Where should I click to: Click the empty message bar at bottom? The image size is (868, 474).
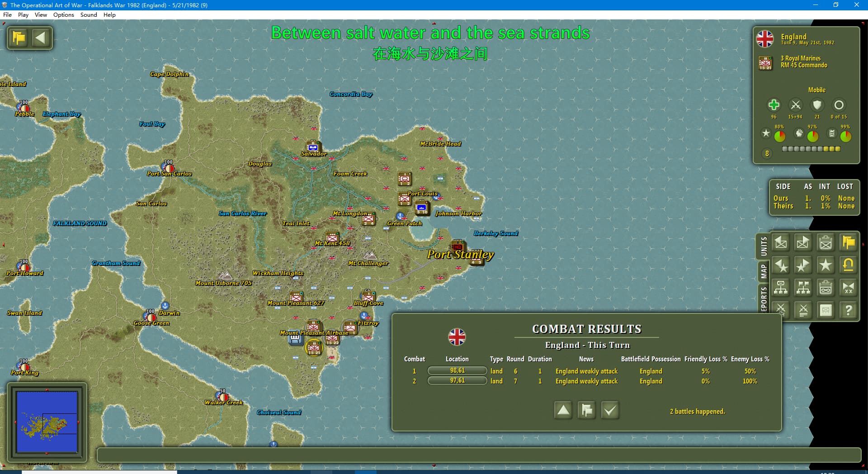pos(478,455)
